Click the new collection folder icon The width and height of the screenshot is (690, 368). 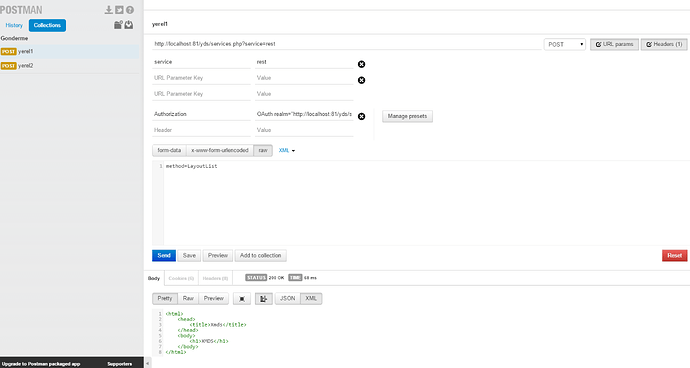(x=118, y=25)
